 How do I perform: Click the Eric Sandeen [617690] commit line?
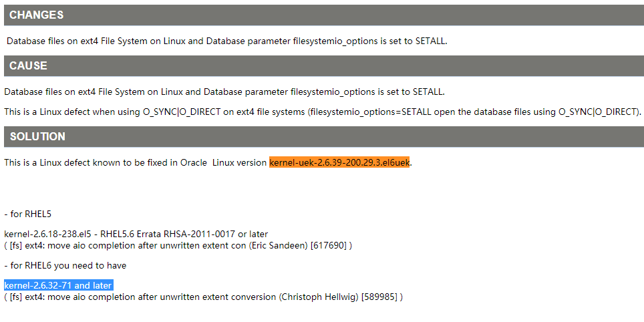178,246
